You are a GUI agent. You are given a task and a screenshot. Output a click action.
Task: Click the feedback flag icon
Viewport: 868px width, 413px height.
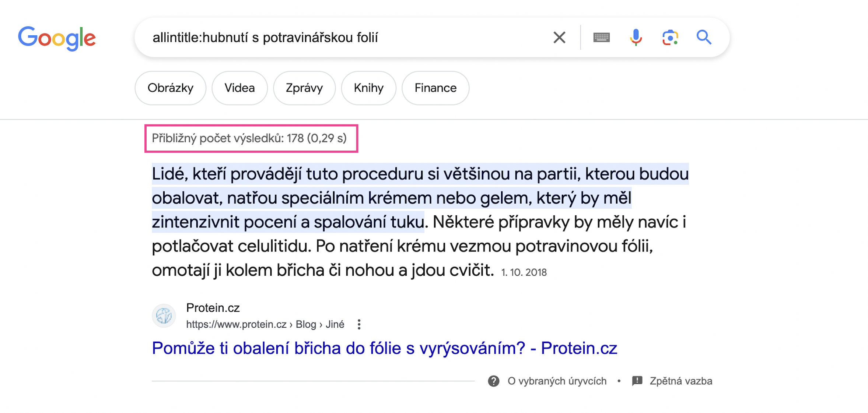coord(637,381)
